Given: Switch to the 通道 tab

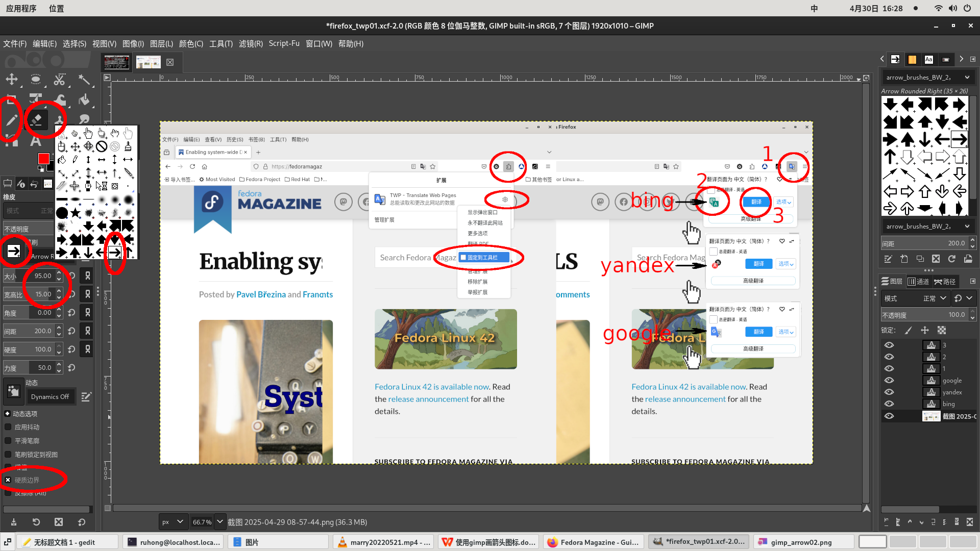Looking at the screenshot, I should click(x=918, y=282).
